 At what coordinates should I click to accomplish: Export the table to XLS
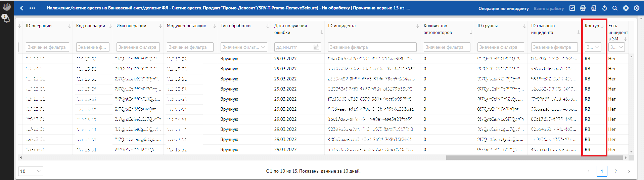click(x=594, y=8)
